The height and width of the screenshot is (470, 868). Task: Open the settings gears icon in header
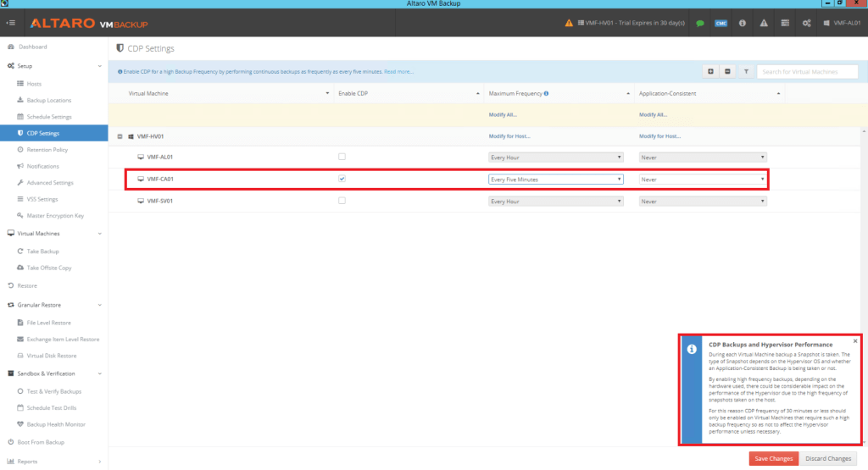click(805, 23)
